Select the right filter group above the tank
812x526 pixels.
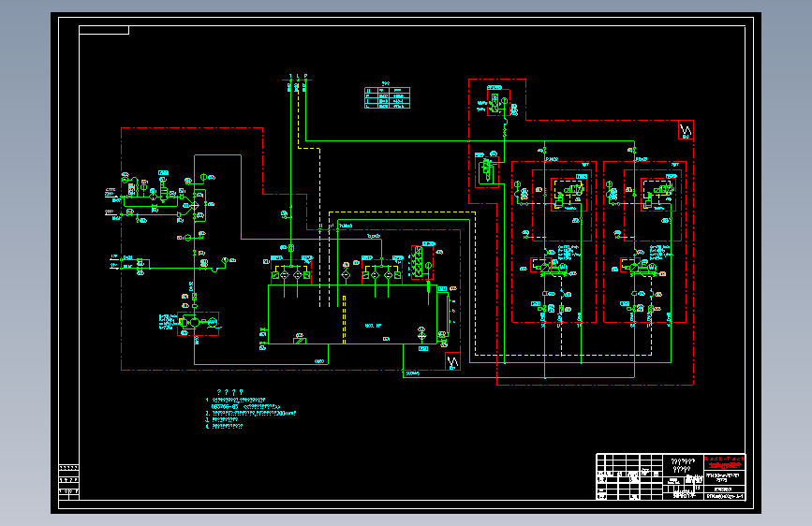click(382, 272)
